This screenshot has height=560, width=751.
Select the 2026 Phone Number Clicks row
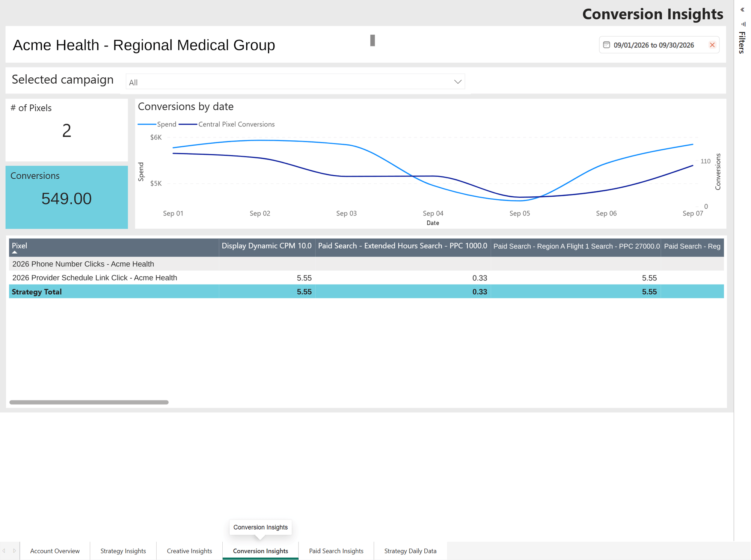click(366, 264)
